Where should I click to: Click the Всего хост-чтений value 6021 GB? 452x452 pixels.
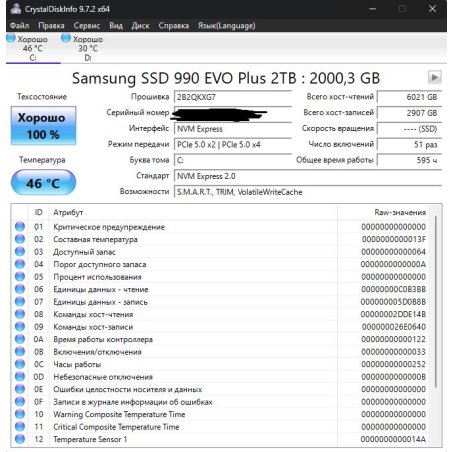409,97
